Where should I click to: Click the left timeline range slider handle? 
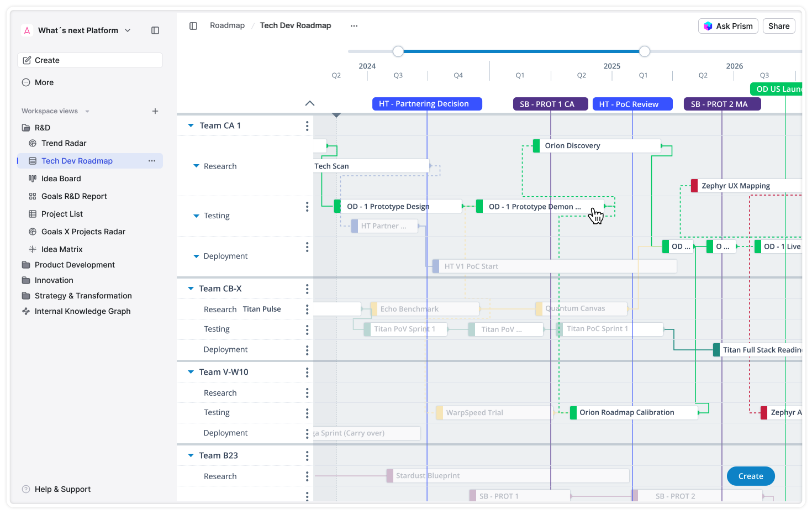point(398,51)
